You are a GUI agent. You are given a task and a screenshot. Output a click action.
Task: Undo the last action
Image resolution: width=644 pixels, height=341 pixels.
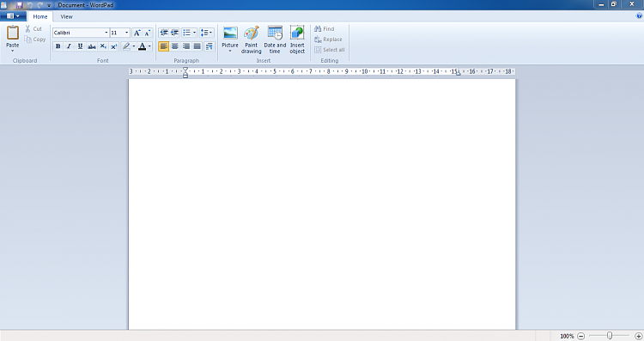pos(29,5)
